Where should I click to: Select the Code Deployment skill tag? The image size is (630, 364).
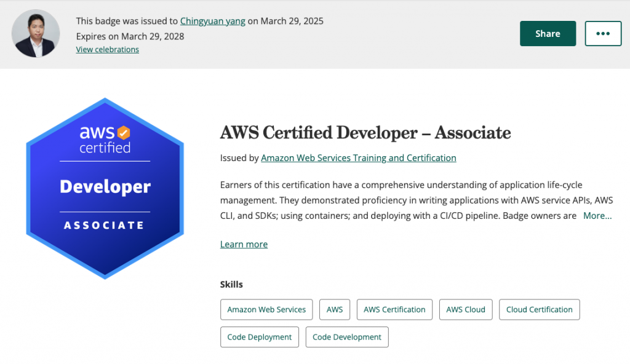(260, 337)
